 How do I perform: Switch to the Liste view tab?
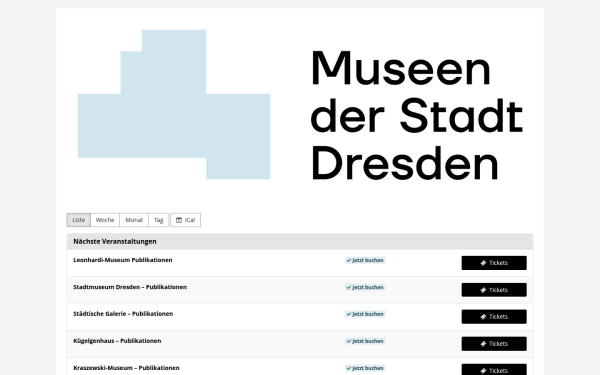pyautogui.click(x=78, y=220)
